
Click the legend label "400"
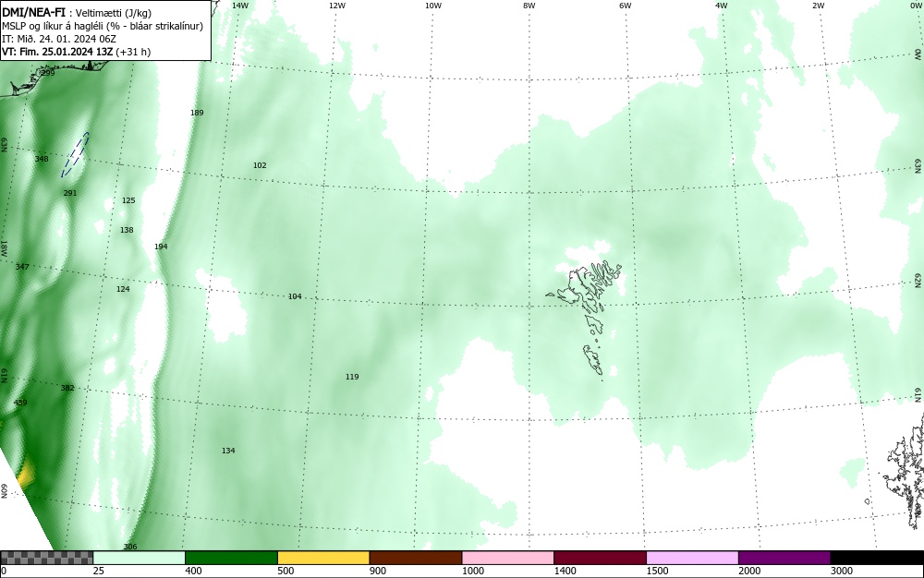[193, 571]
